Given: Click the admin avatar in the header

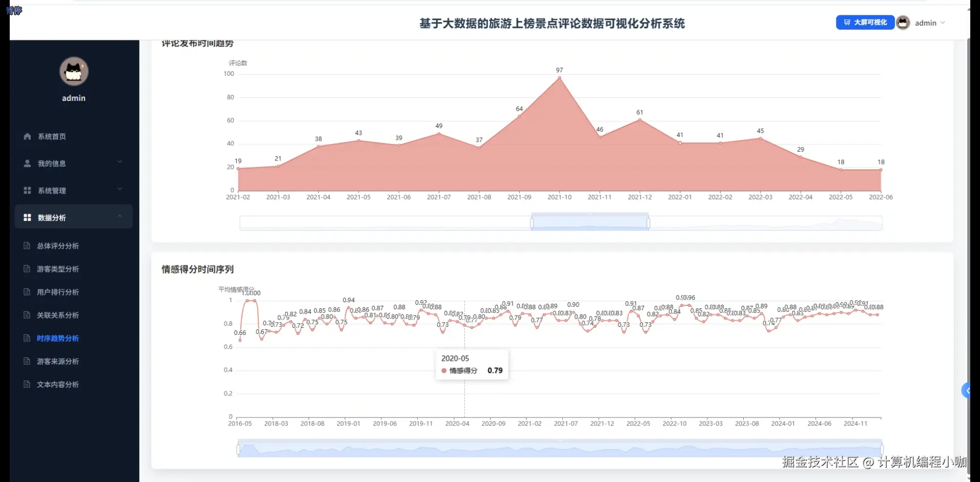Looking at the screenshot, I should 903,23.
